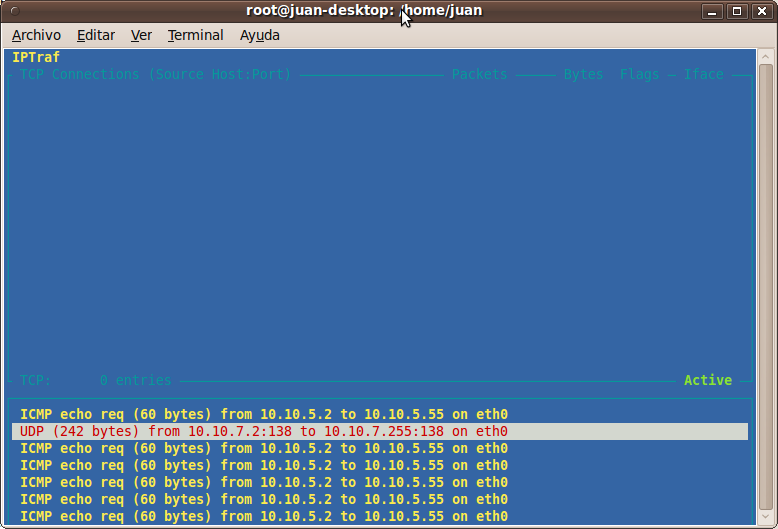This screenshot has width=778, height=529.
Task: Click the Packets column header
Action: (x=479, y=74)
